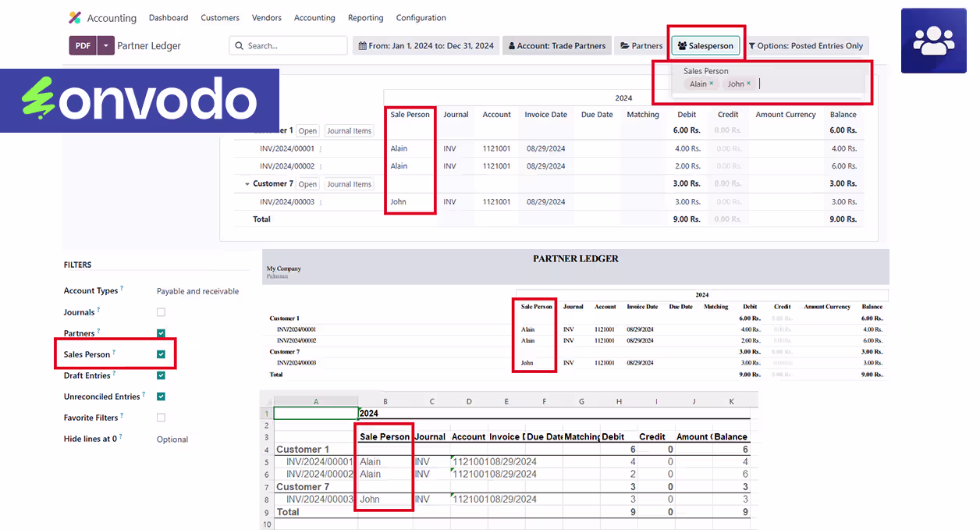Enable the Favorite Filters checkbox

pyautogui.click(x=161, y=418)
